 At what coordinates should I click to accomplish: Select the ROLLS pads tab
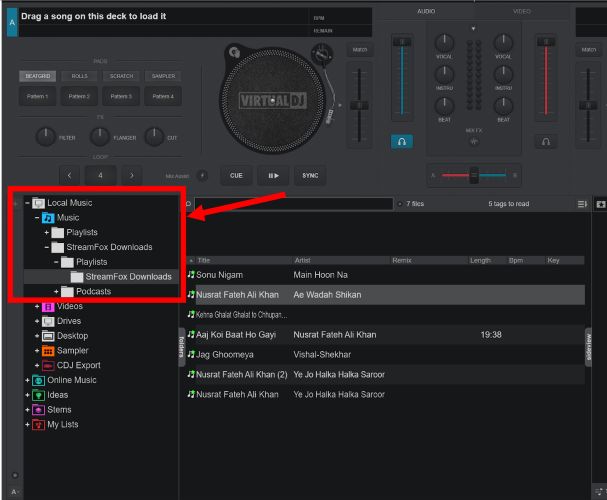(79, 76)
